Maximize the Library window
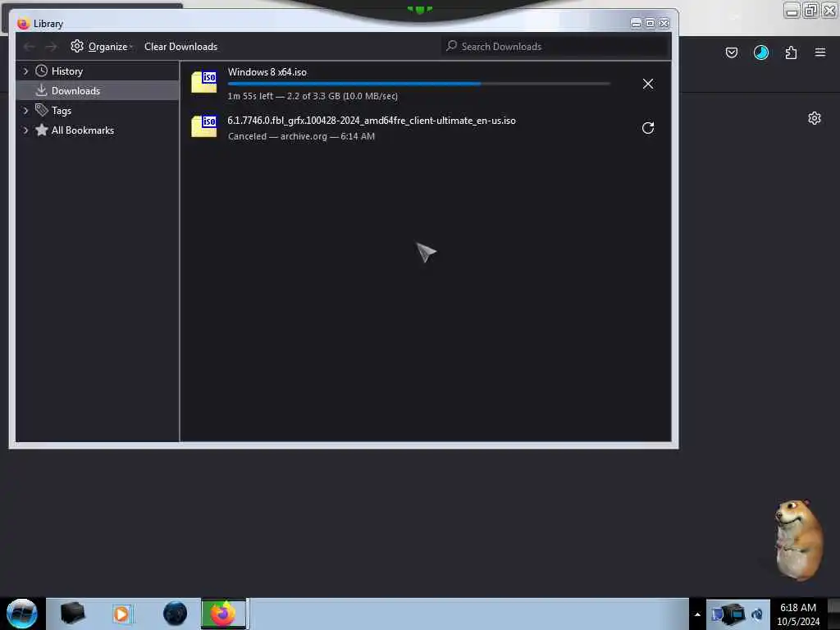This screenshot has width=840, height=630. (x=650, y=23)
